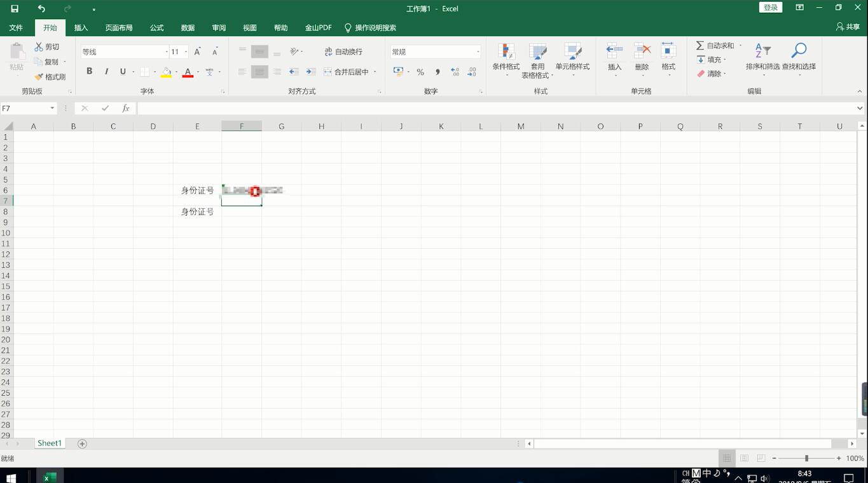
Task: Increase decimal places
Action: tap(455, 72)
